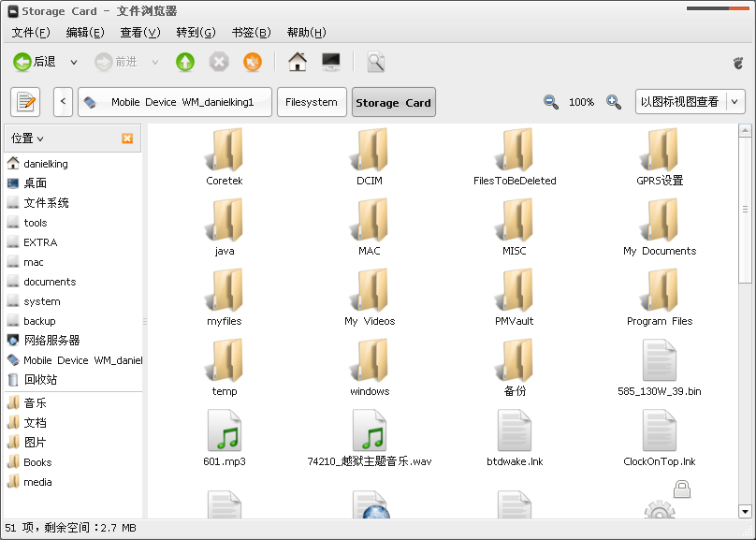This screenshot has width=756, height=540.
Task: Select the Storage Card path button
Action: [x=393, y=102]
